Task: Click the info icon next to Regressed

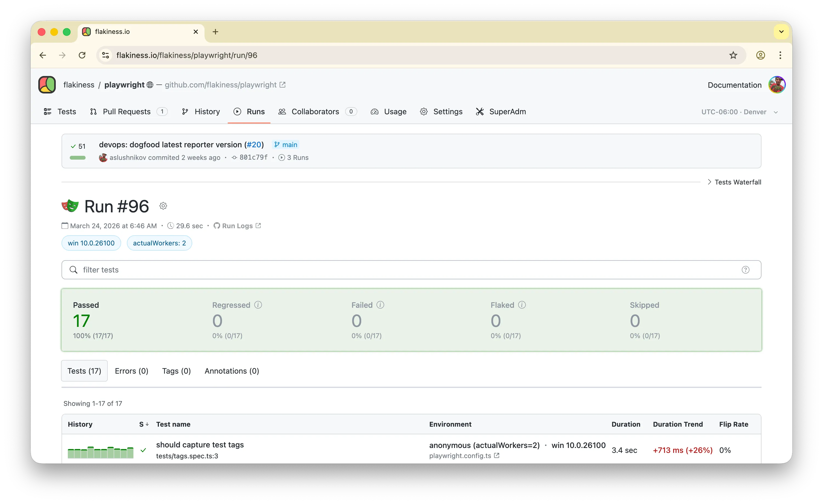Action: tap(258, 305)
